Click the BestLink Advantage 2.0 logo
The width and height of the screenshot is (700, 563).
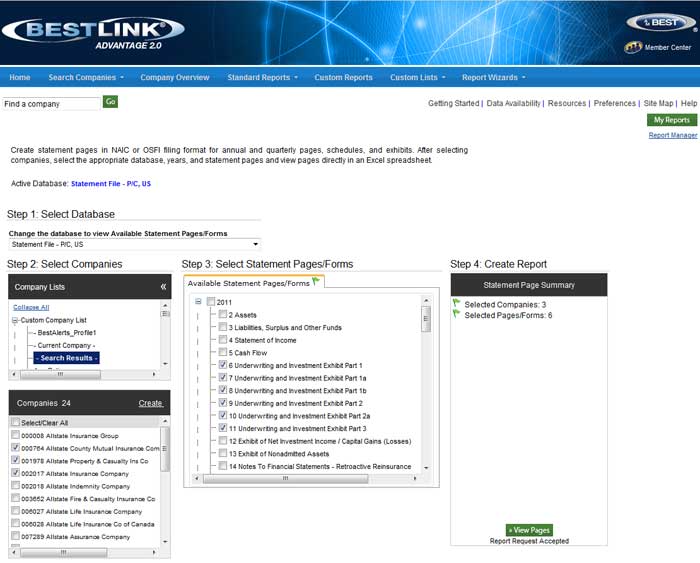point(93,33)
